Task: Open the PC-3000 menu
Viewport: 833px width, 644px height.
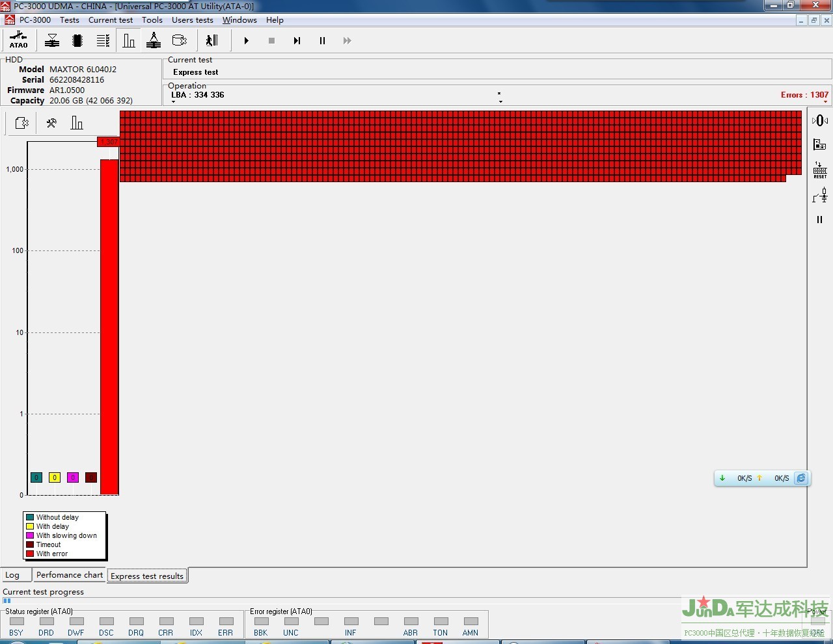Action: pos(35,20)
